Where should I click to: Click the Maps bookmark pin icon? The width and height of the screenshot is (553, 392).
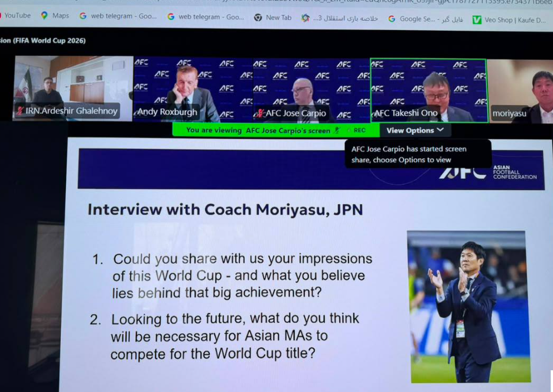coord(44,15)
